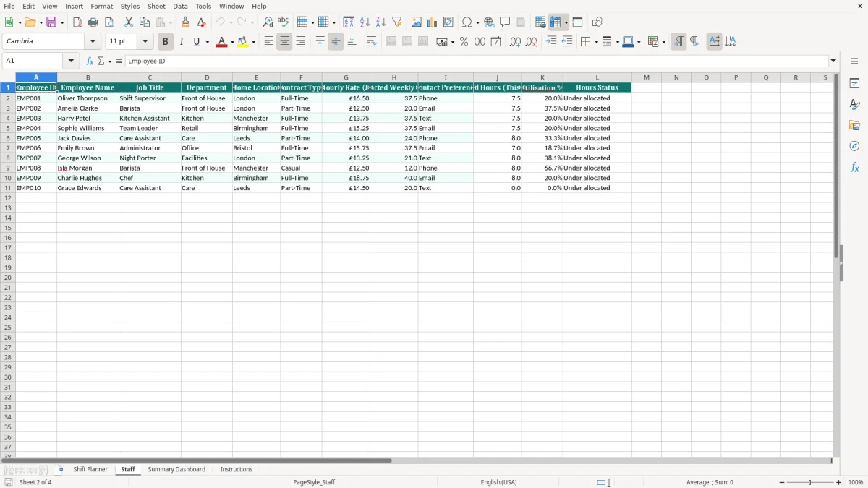Click the yellow Background Color swatch

pyautogui.click(x=244, y=42)
